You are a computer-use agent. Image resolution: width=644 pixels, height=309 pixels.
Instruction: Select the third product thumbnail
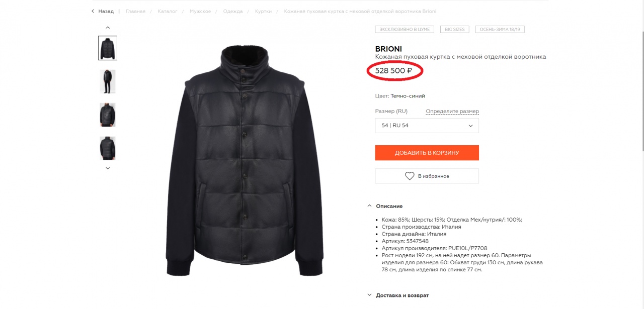coord(108,115)
